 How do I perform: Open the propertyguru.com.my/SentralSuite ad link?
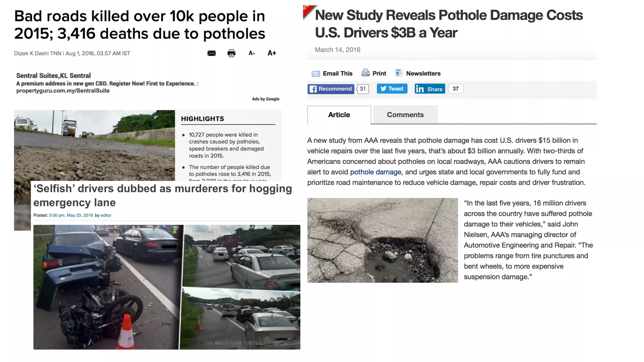pyautogui.click(x=63, y=91)
